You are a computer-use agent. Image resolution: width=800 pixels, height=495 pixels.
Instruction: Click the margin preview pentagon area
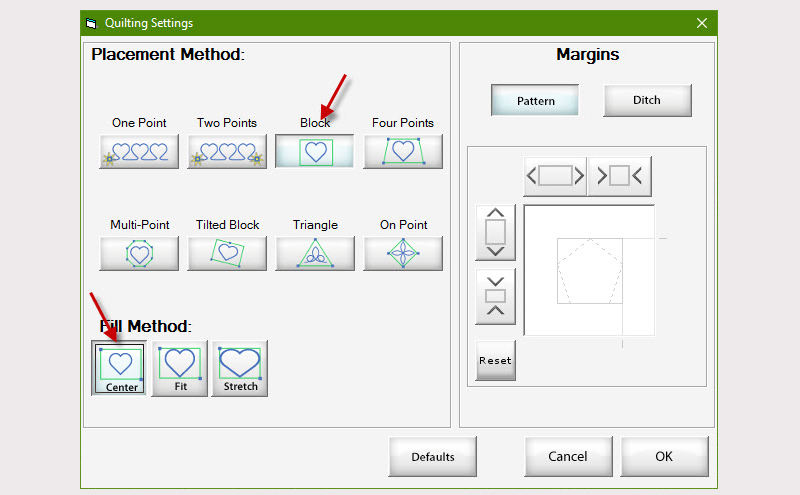pos(589,270)
